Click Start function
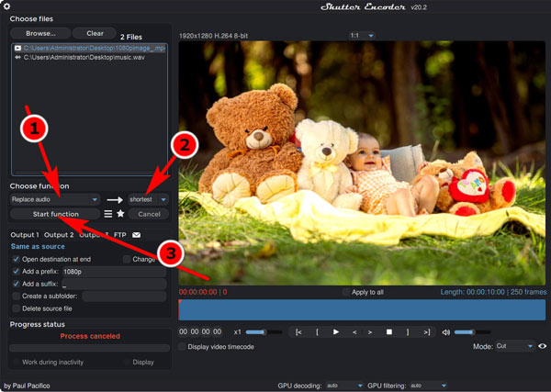The image size is (551, 392). 55,214
